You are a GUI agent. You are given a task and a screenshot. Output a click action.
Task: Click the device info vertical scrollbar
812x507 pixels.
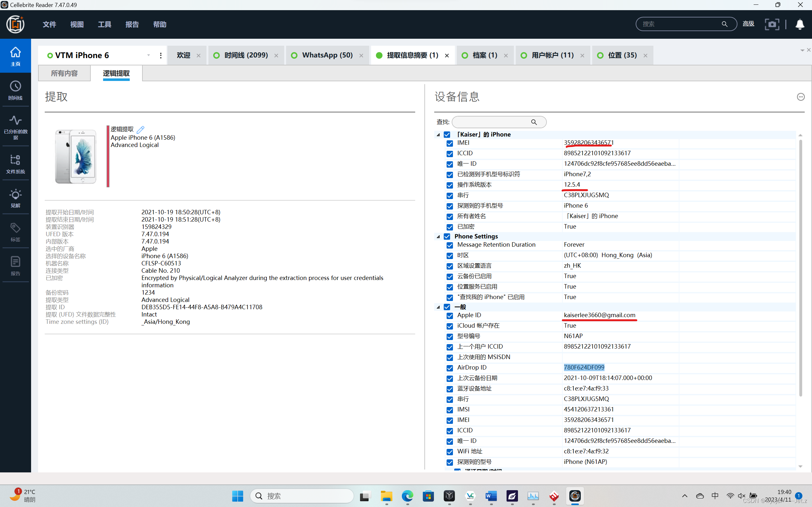800,268
